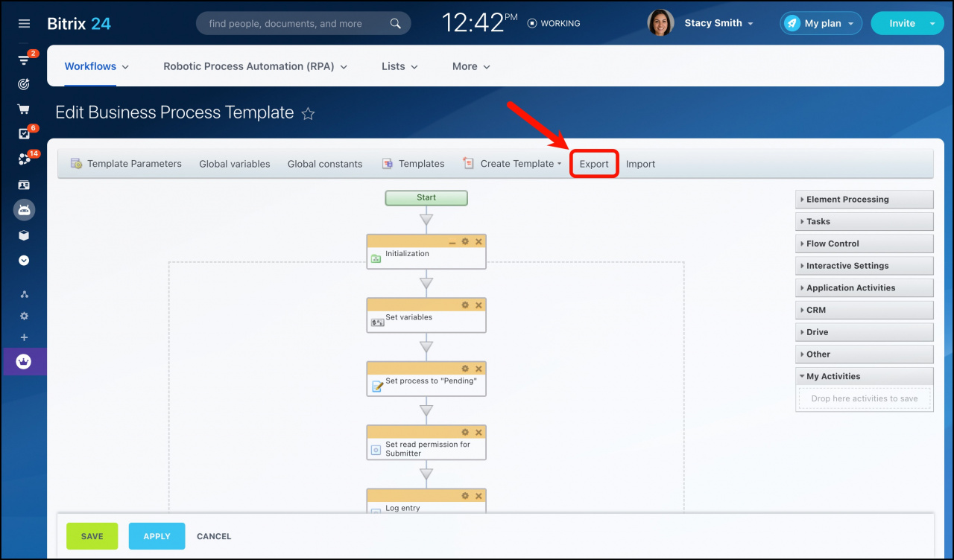Open the hamburger main menu
Viewport: 954px width, 560px height.
pyautogui.click(x=24, y=24)
